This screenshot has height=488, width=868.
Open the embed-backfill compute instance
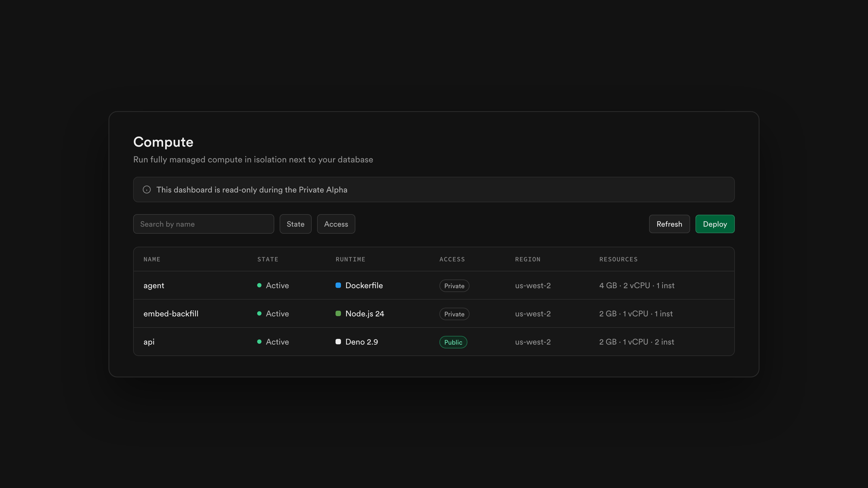[171, 314]
